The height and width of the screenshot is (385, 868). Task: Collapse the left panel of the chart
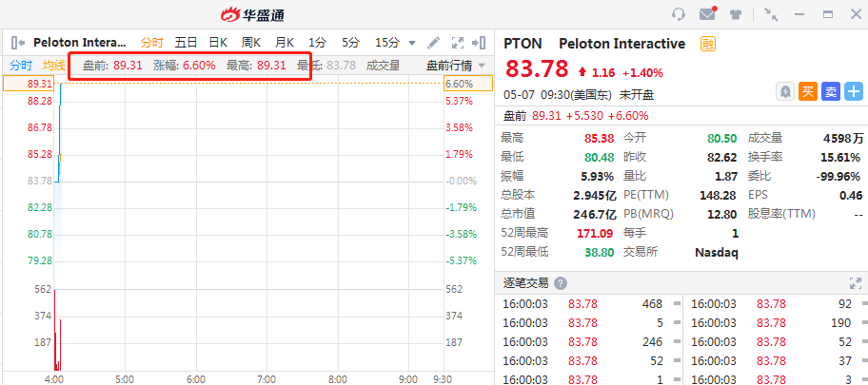pyautogui.click(x=17, y=43)
